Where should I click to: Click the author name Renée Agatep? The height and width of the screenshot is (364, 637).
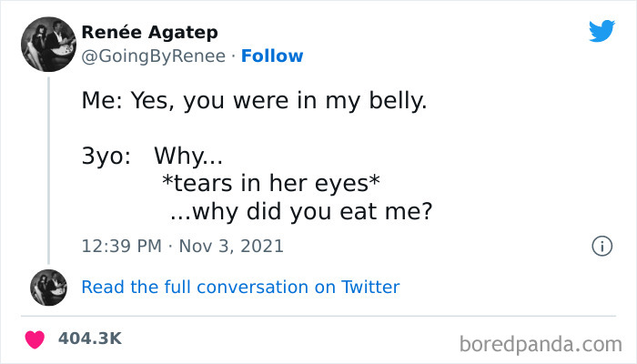coord(149,33)
